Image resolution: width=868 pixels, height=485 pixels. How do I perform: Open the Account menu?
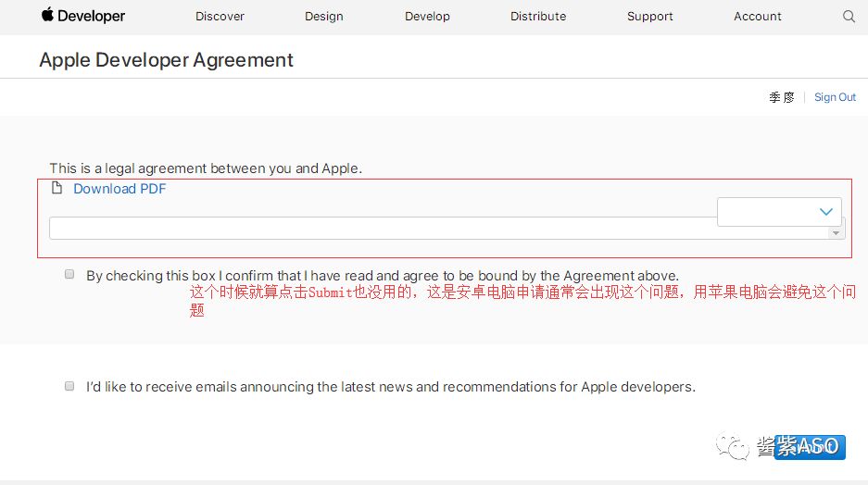[757, 17]
